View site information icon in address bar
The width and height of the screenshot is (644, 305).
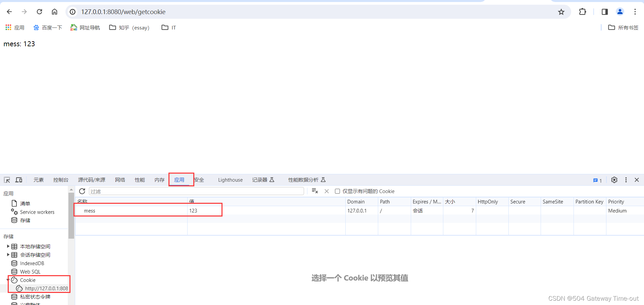point(72,12)
